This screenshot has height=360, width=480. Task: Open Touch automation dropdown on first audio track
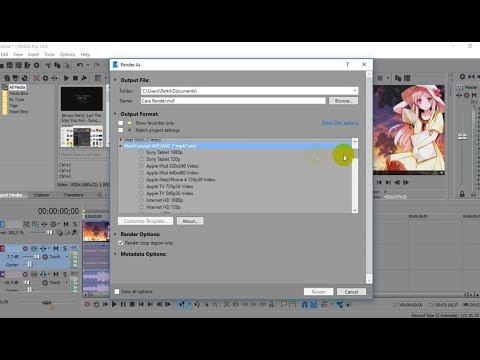click(x=67, y=257)
